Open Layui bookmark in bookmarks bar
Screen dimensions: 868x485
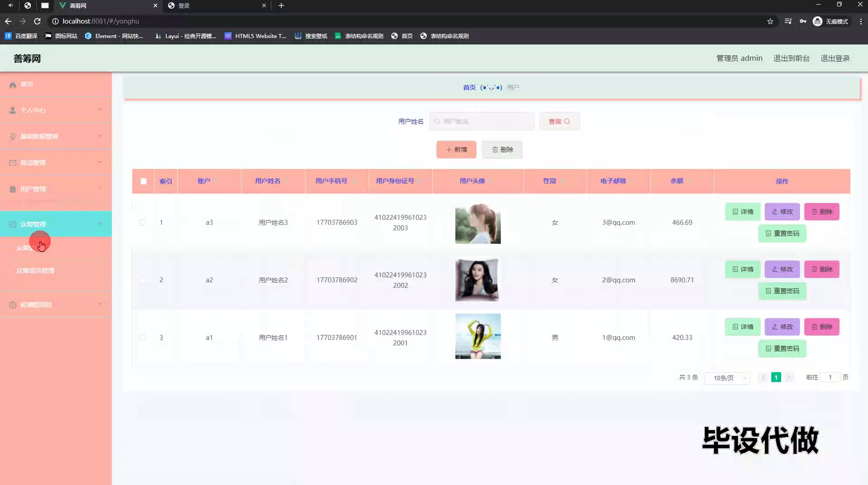pyautogui.click(x=185, y=36)
